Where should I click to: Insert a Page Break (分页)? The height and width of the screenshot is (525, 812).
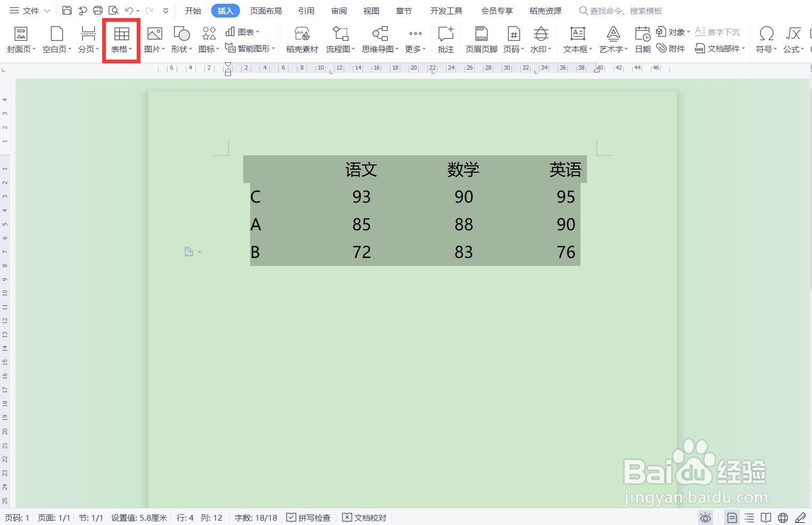click(88, 40)
